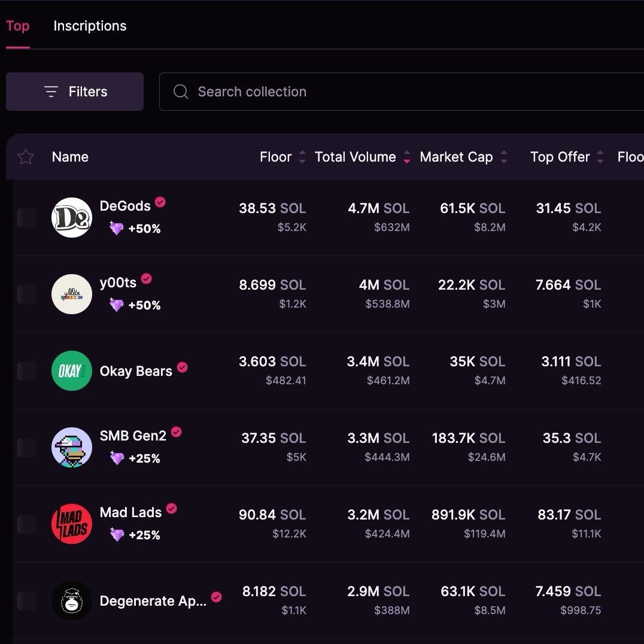Click Okay Bears volume value $461.2M
This screenshot has height=644, width=644.
(x=388, y=380)
